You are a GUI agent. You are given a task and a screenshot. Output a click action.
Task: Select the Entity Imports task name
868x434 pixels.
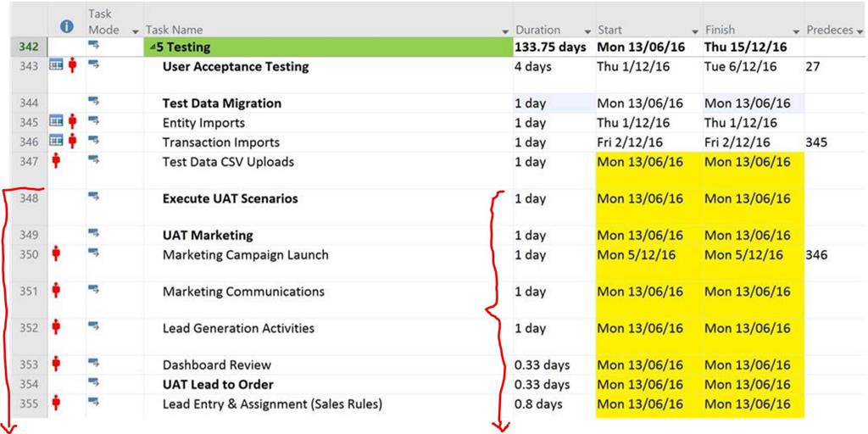[203, 123]
